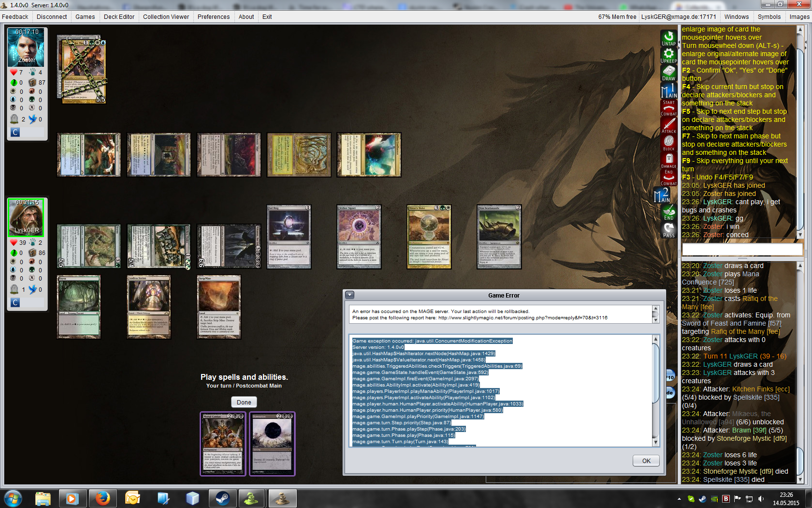
Task: Click the exception stack trace scrollbar
Action: point(655,391)
